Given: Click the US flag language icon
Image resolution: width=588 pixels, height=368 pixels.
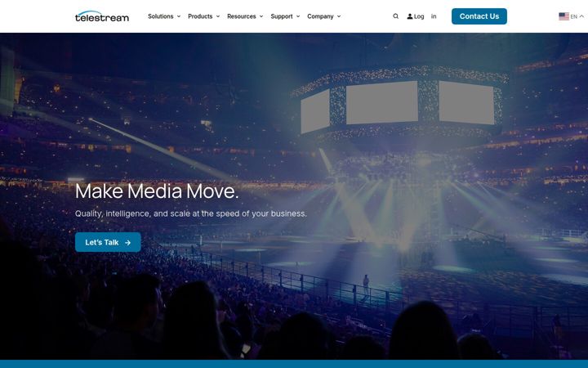Looking at the screenshot, I should click(x=563, y=16).
